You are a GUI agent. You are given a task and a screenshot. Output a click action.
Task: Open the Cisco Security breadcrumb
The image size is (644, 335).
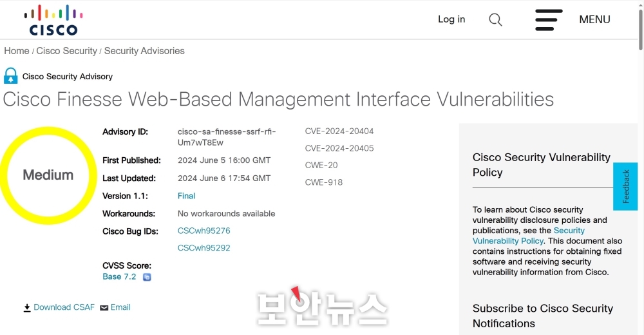click(66, 51)
